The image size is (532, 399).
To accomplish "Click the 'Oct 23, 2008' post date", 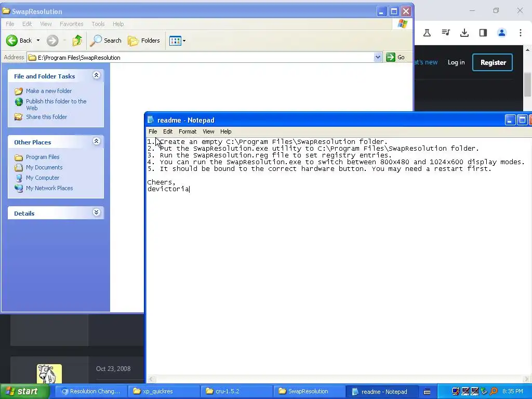I will pos(113,369).
